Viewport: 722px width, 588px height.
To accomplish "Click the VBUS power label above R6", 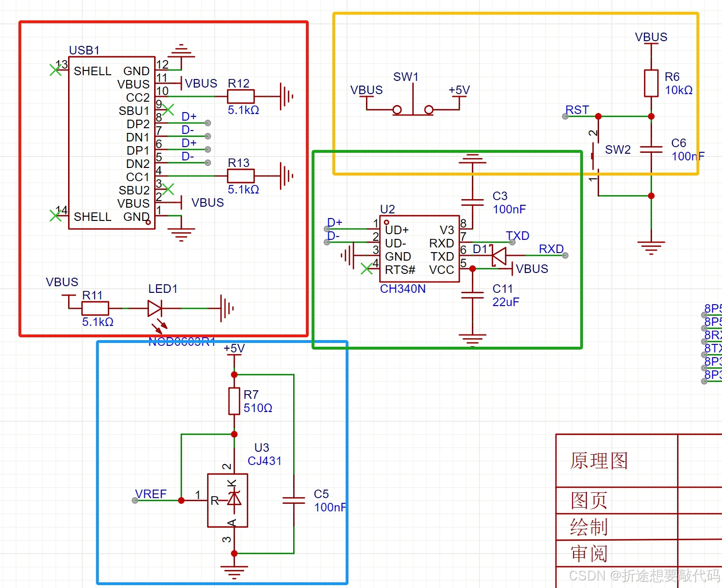I will (651, 37).
